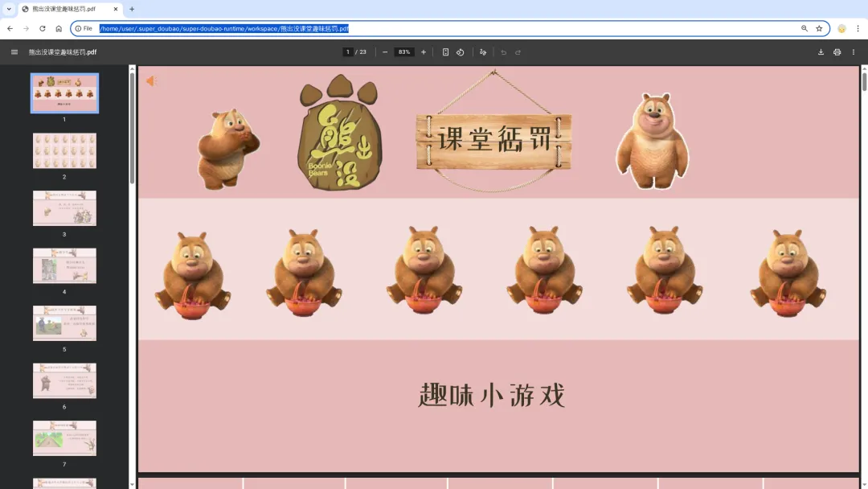
Task: Select page 3 thumbnail
Action: [x=64, y=208]
